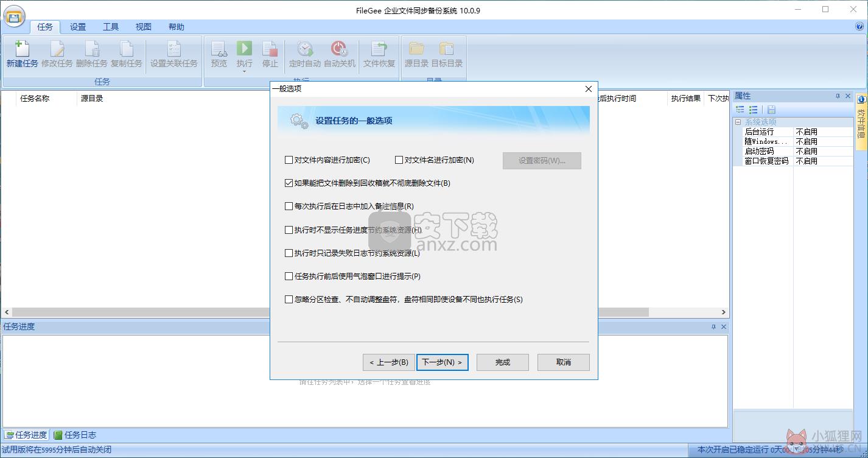Close the 任务进度 panel
The height and width of the screenshot is (458, 868).
click(x=724, y=327)
